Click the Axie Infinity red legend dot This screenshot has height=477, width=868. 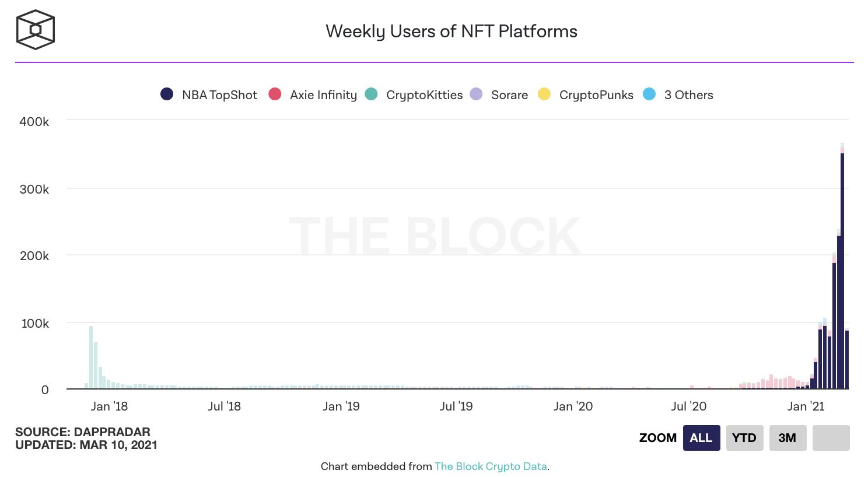pos(275,94)
